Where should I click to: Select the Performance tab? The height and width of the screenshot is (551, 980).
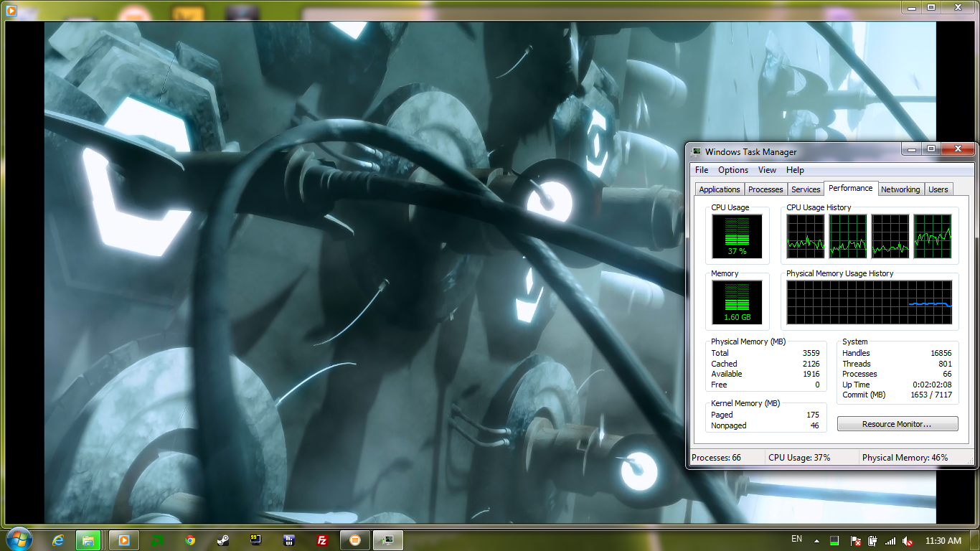(x=851, y=188)
